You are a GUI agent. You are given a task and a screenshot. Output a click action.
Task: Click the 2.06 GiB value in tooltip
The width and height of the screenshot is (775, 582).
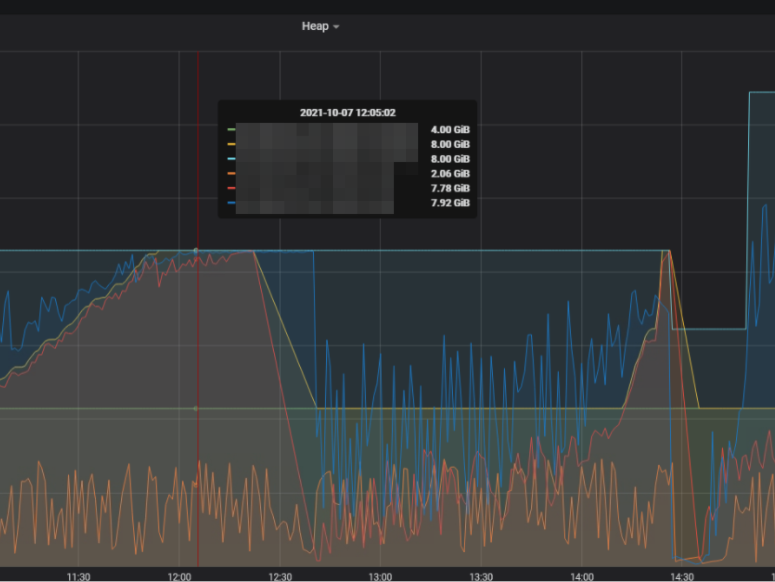(x=450, y=173)
